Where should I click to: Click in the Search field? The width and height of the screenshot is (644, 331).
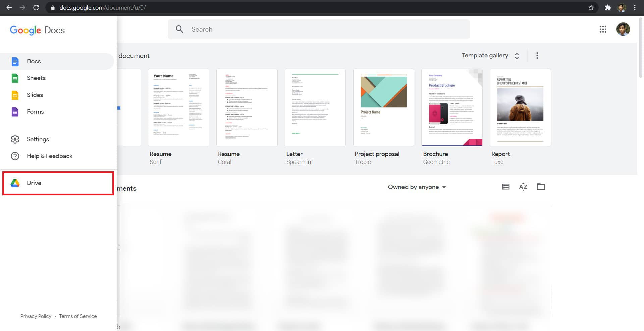[x=319, y=29]
